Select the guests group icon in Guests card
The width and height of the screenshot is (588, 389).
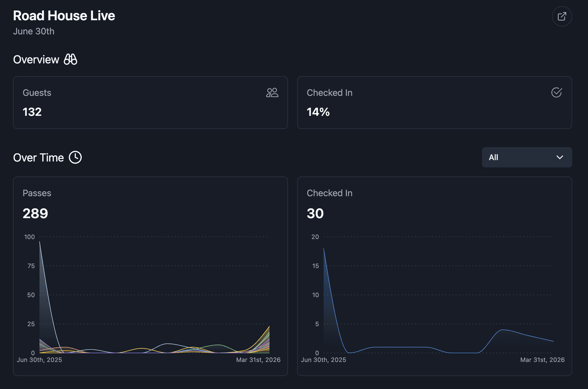[272, 93]
